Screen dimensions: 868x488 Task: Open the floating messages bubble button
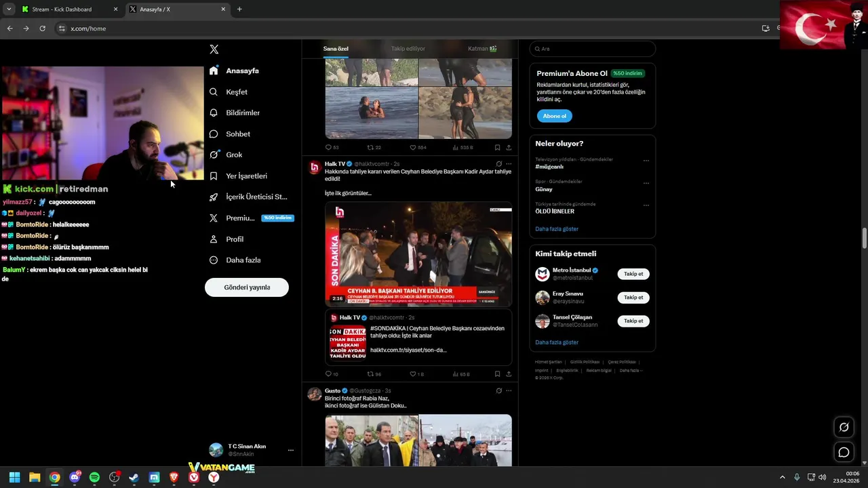(x=844, y=452)
